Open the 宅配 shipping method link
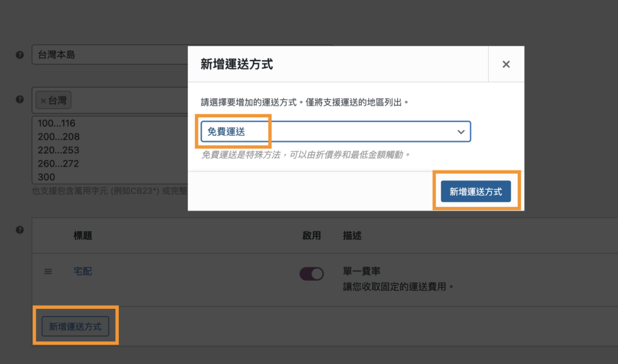This screenshot has height=364, width=618. [x=83, y=271]
